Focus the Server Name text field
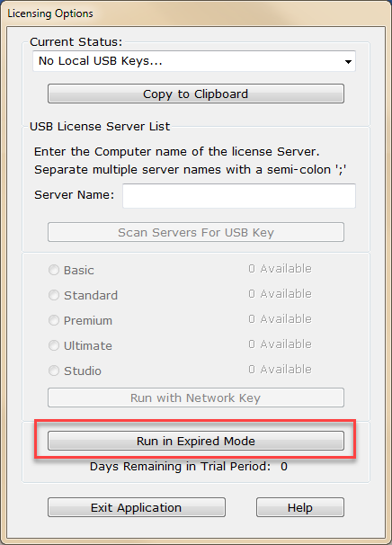The height and width of the screenshot is (545, 392). (239, 196)
